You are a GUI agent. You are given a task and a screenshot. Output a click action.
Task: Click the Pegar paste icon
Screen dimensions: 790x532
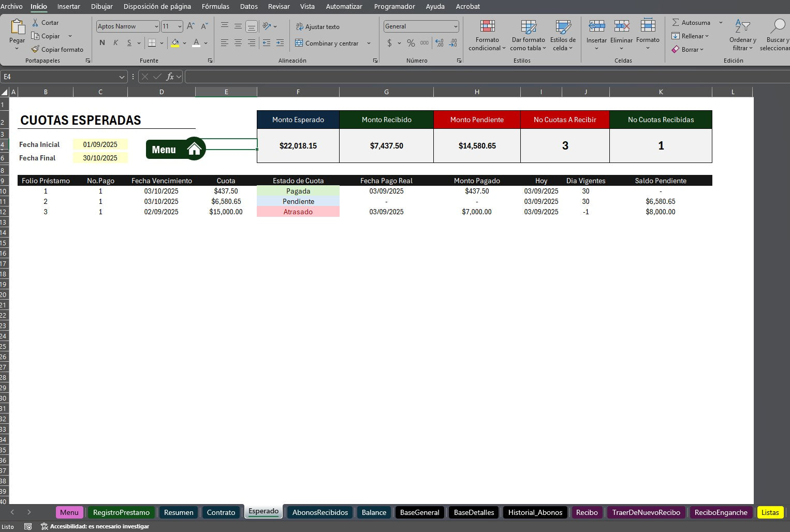(x=17, y=27)
